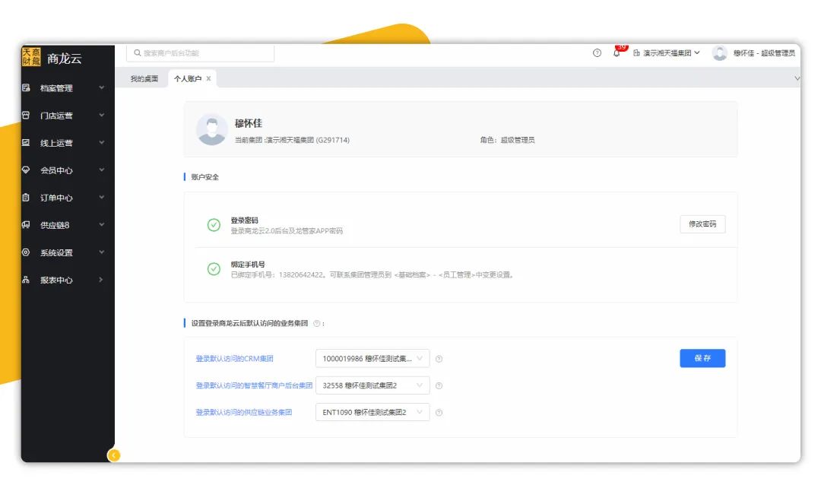Click the 商龙云 logo icon

tap(31, 56)
